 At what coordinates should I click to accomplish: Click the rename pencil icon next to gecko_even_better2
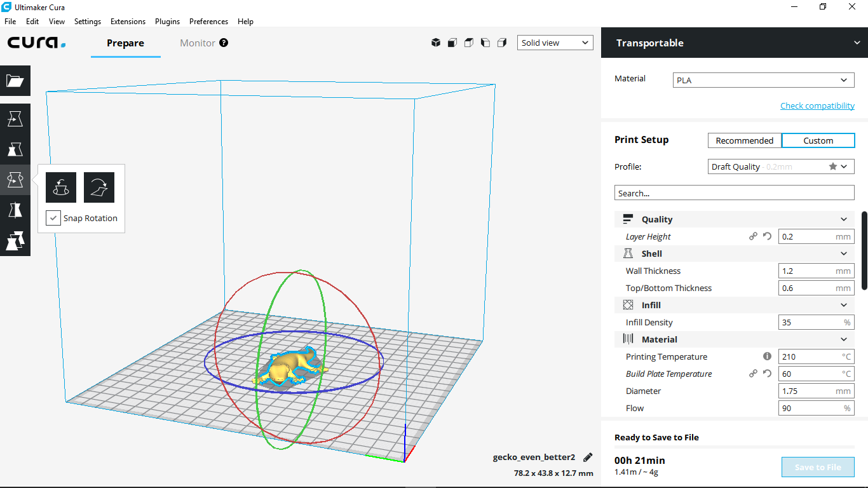(587, 457)
